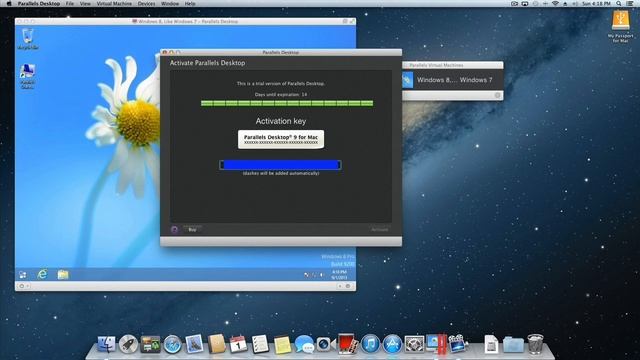The height and width of the screenshot is (360, 640).
Task: Open the Help menu
Action: click(190, 3)
